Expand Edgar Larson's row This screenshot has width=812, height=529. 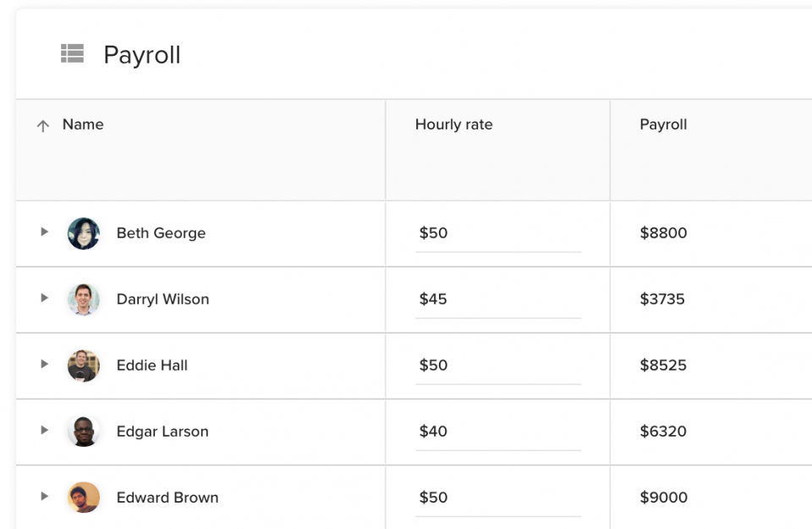pyautogui.click(x=44, y=430)
